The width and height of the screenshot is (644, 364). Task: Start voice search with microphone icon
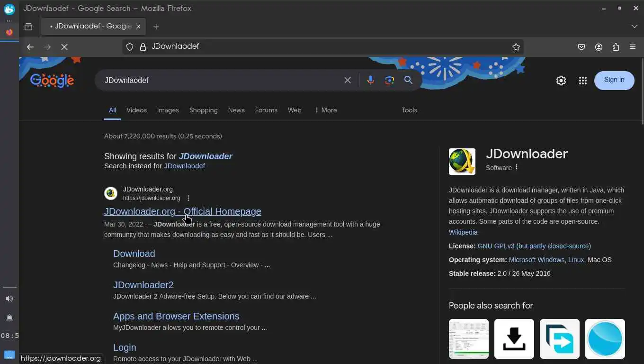pos(371,80)
